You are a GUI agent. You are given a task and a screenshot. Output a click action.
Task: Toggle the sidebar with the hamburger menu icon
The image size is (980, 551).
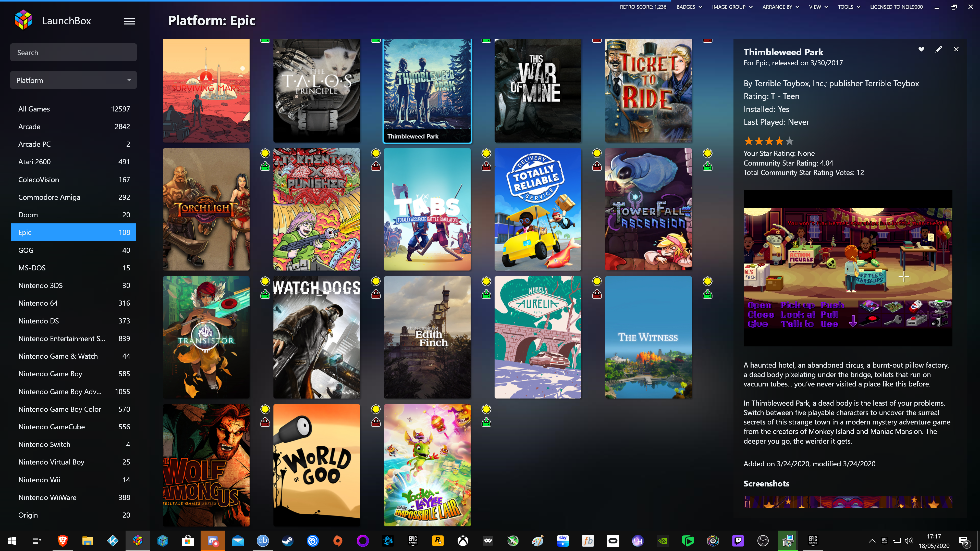(129, 21)
